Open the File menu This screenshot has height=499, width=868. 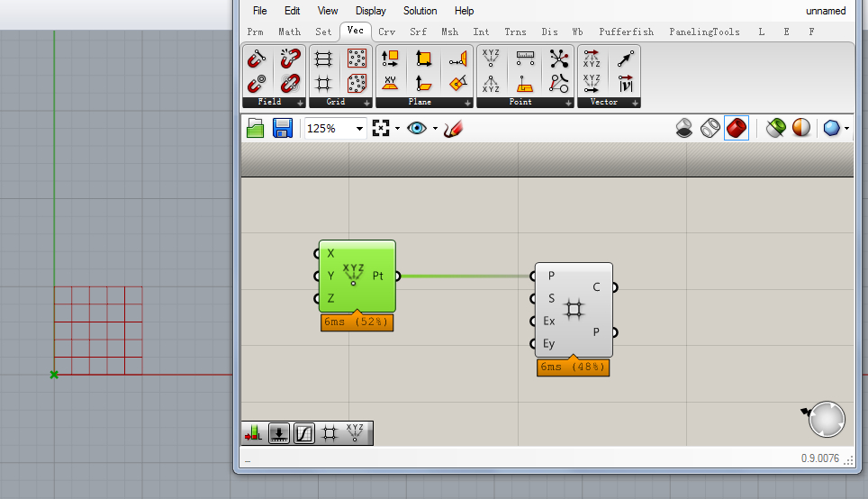259,11
